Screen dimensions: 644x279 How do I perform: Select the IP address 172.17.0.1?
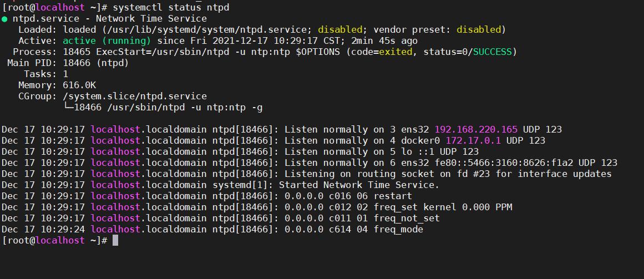pos(473,140)
